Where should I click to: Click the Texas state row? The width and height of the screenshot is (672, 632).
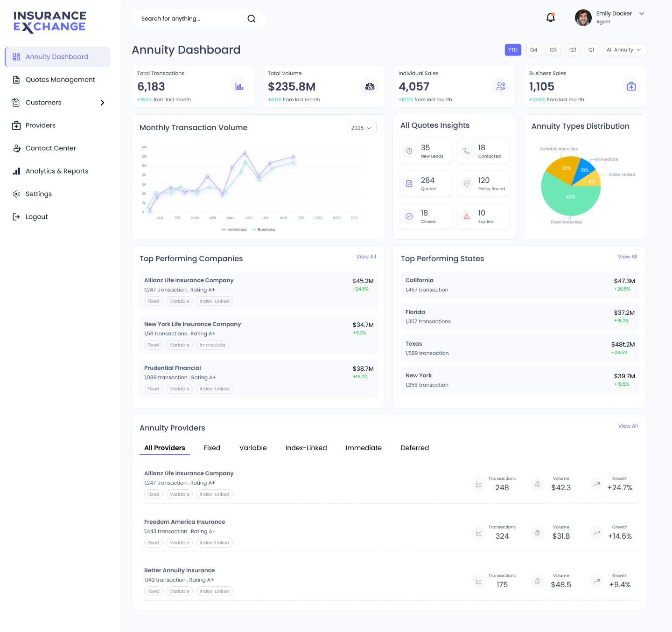pyautogui.click(x=520, y=348)
